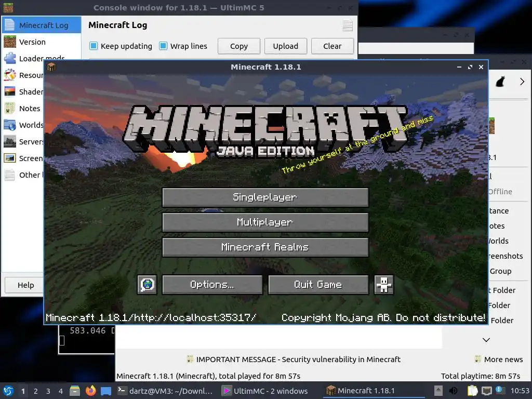The height and width of the screenshot is (399, 532).
Task: Click the Notes icon in sidebar
Action: [10, 108]
